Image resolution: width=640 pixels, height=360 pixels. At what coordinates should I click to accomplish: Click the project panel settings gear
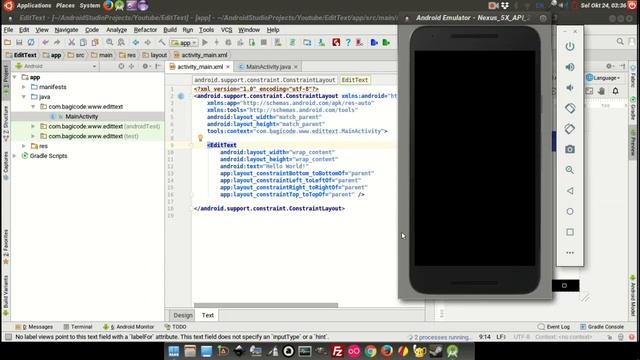point(145,66)
